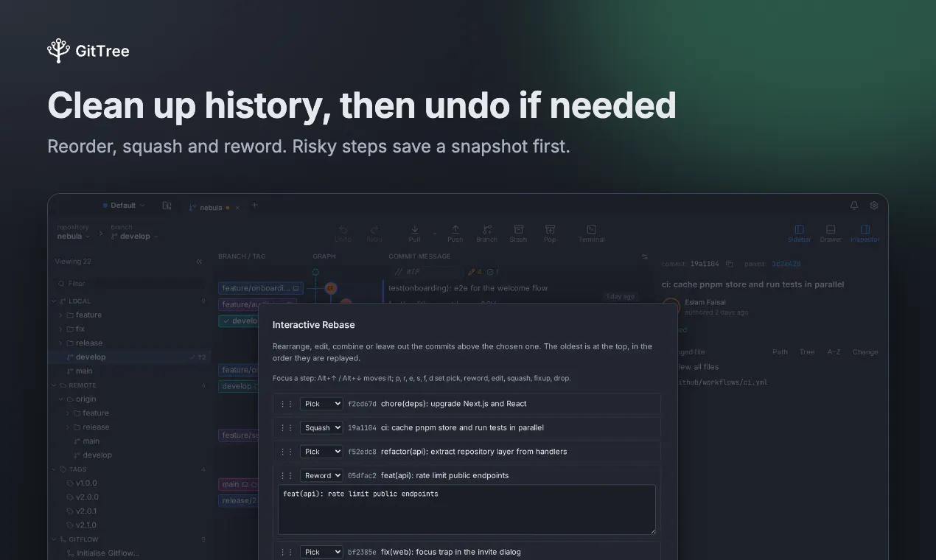Sort changed files by Change
Screen dimensions: 936x560
[x=865, y=352]
